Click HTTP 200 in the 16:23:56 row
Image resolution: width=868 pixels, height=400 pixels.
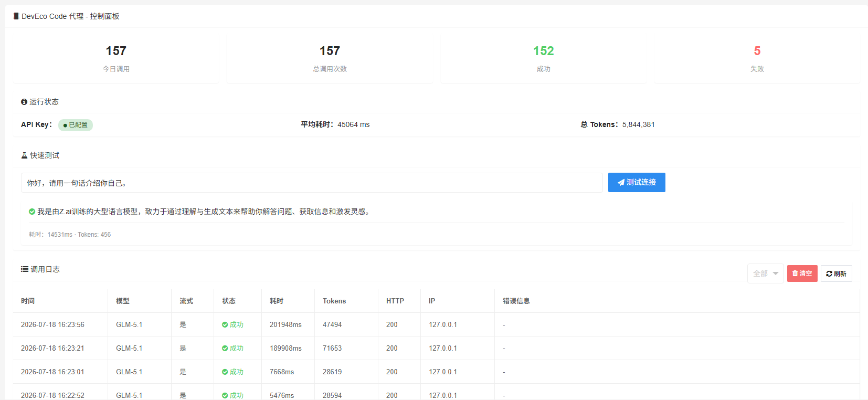pos(392,325)
